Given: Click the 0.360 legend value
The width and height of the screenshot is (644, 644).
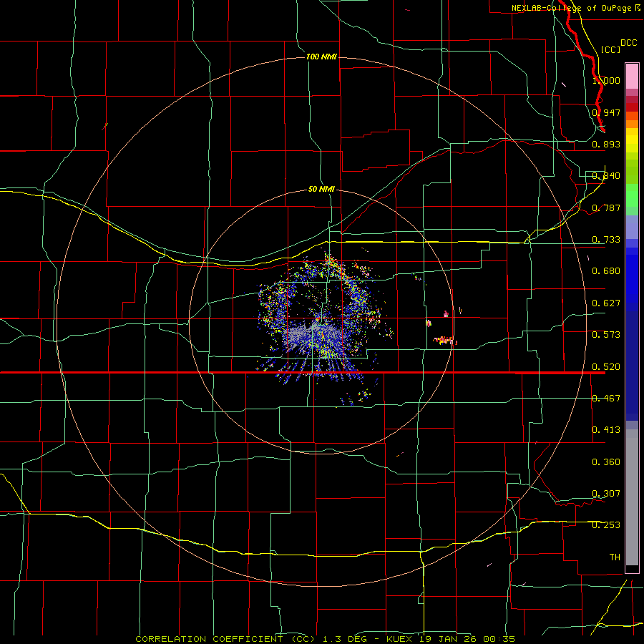Looking at the screenshot, I should (606, 462).
